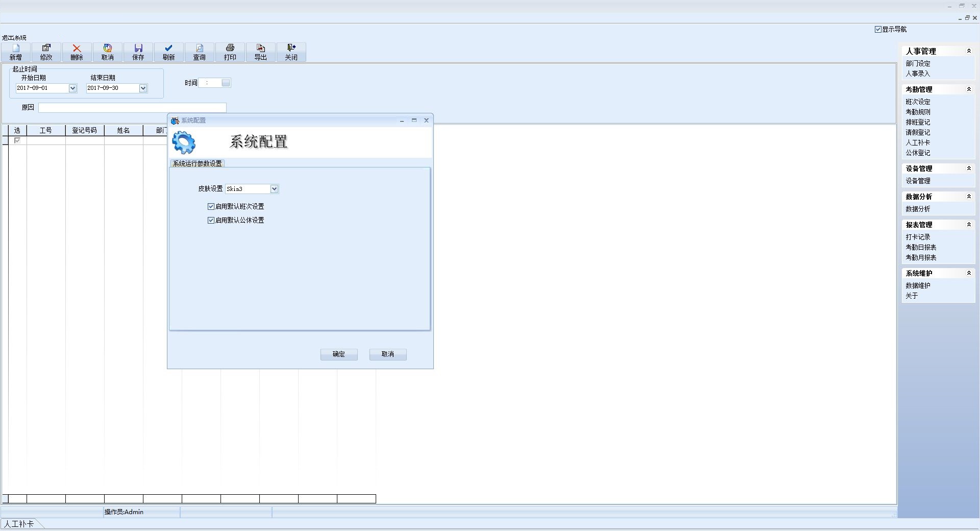The height and width of the screenshot is (531, 980).
Task: Maximize the 系统配置 dialog window
Action: pos(414,120)
